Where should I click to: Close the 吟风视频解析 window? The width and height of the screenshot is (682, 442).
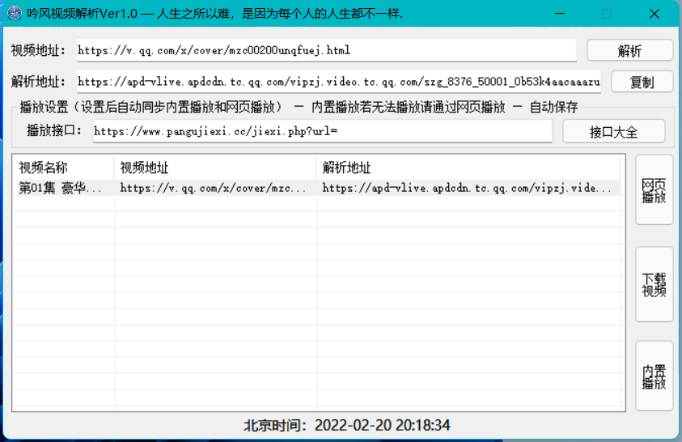pyautogui.click(x=654, y=15)
